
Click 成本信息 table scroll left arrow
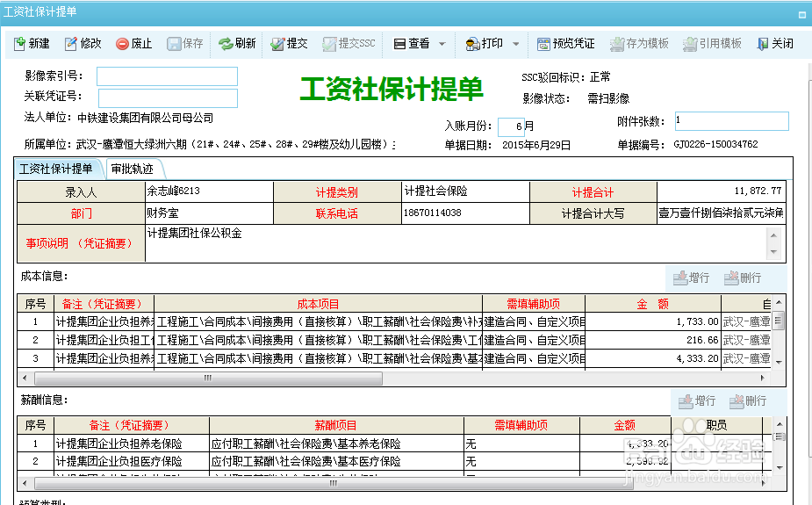[x=25, y=379]
